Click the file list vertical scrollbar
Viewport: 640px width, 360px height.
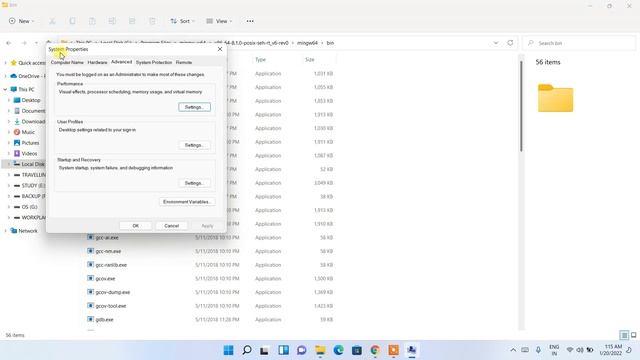[x=521, y=106]
